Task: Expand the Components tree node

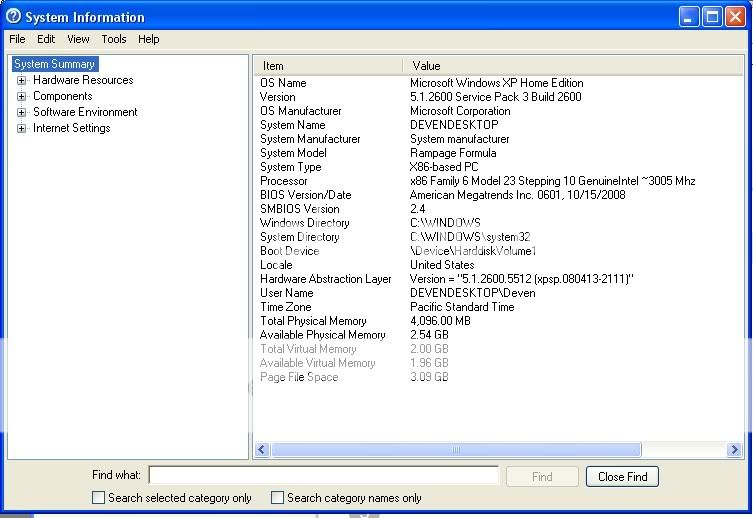Action: coord(21,96)
